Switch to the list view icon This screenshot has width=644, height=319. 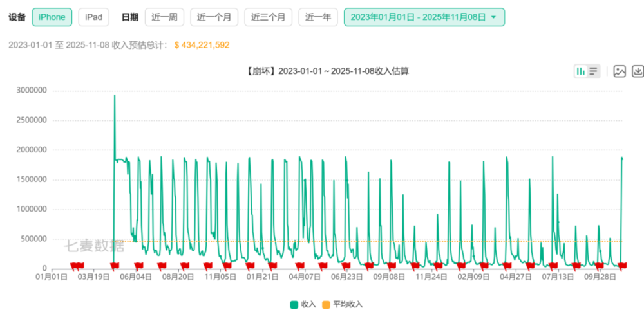(593, 71)
